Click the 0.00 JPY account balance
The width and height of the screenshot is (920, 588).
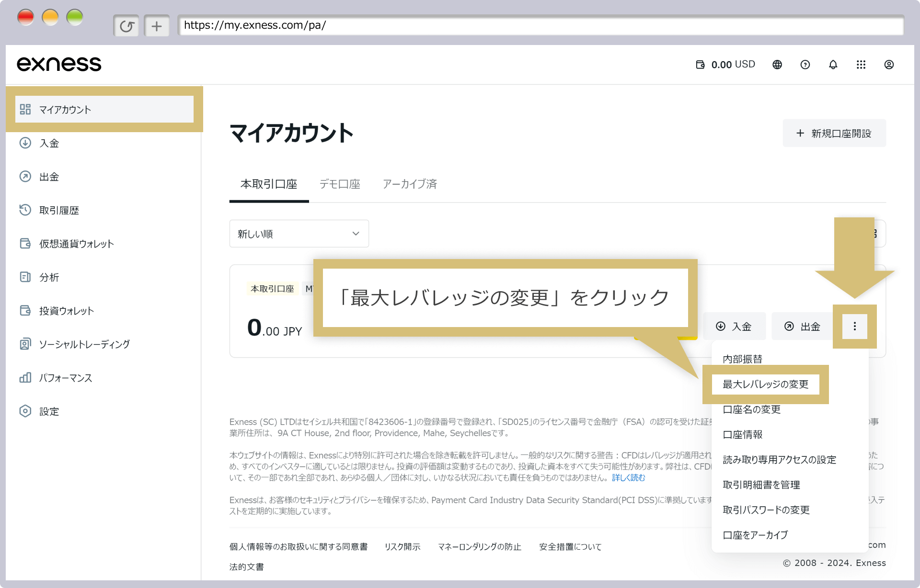(275, 328)
